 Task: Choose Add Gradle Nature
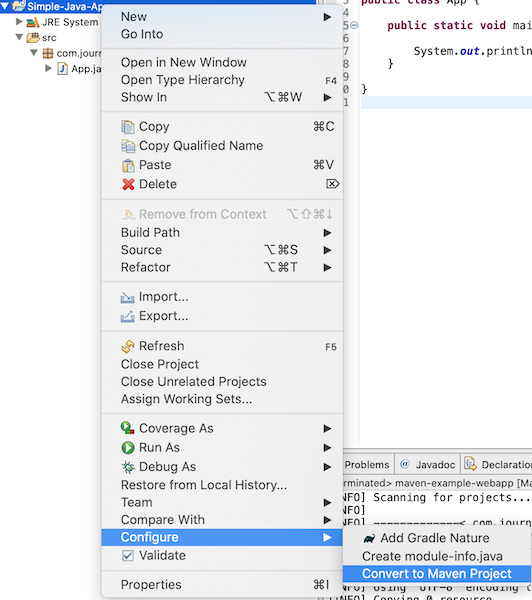coord(437,538)
